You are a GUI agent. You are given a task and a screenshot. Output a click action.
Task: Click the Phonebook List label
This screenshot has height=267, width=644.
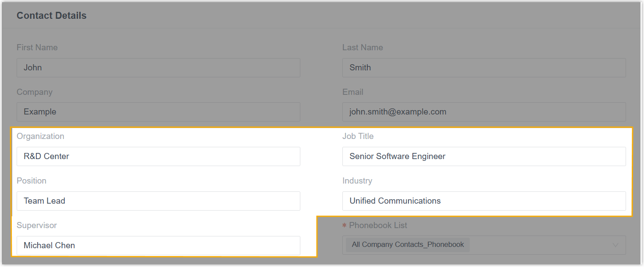coord(378,225)
